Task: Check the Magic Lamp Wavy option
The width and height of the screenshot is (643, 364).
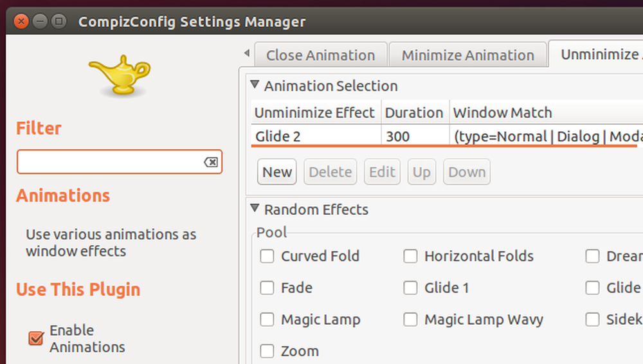Action: (410, 319)
